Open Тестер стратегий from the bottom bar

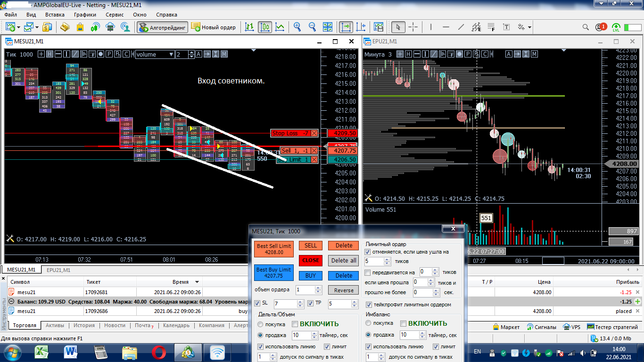tap(612, 327)
